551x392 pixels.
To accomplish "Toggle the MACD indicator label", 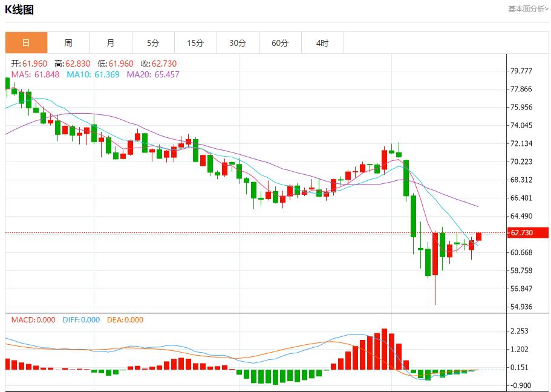I will (x=35, y=321).
